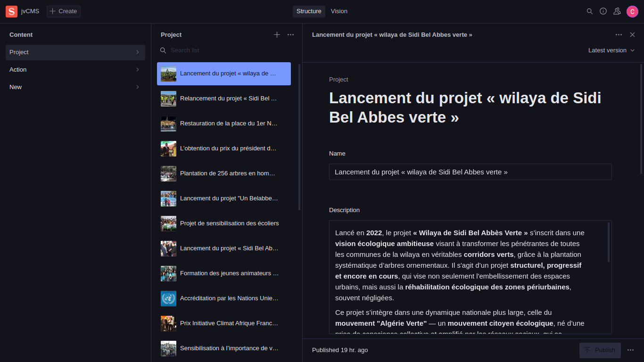Viewport: 644px width, 362px height.
Task: Open the members icon near the avatar
Action: click(617, 11)
